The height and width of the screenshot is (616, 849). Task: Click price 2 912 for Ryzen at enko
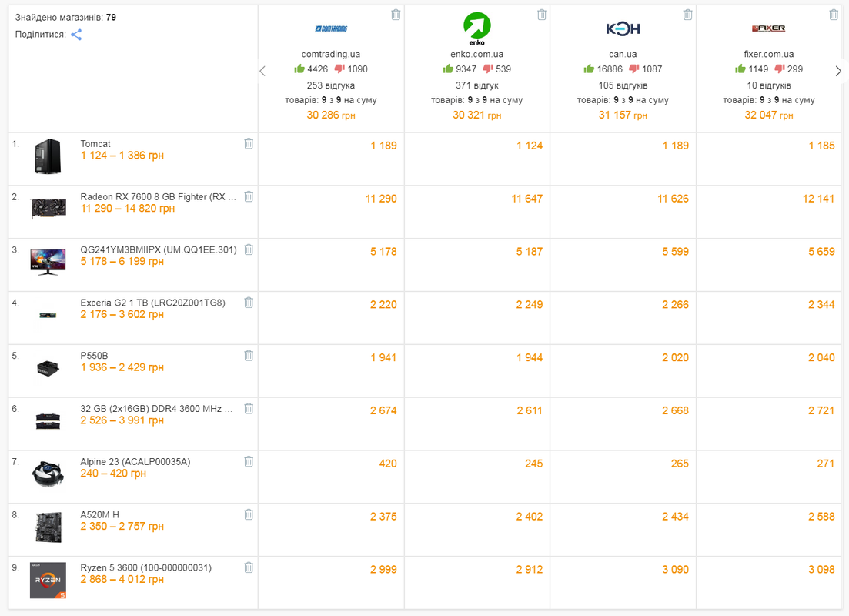click(x=530, y=570)
